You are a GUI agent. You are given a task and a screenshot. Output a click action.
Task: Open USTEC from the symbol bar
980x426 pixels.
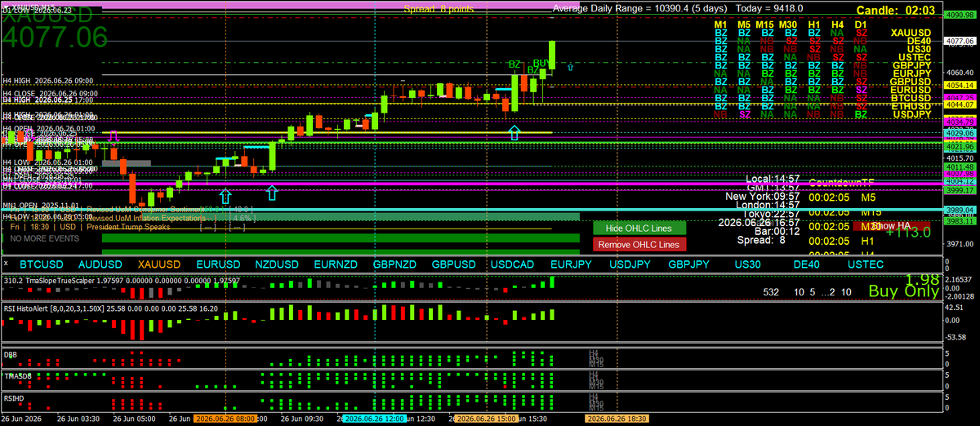[x=865, y=264]
